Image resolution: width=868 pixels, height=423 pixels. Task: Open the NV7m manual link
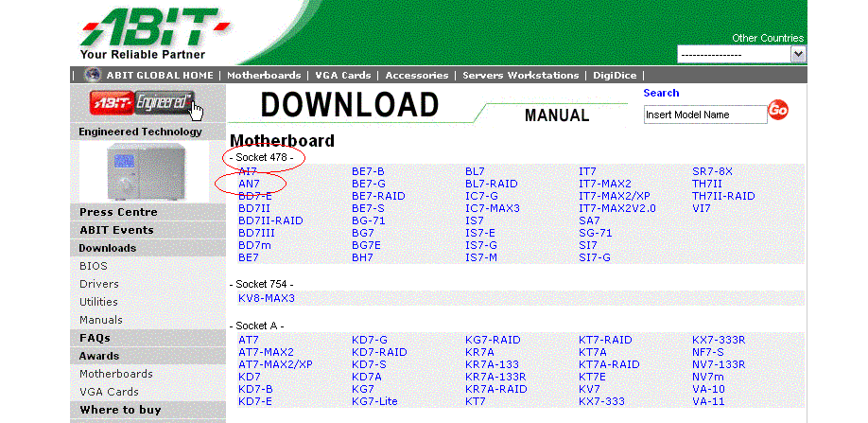pyautogui.click(x=708, y=377)
